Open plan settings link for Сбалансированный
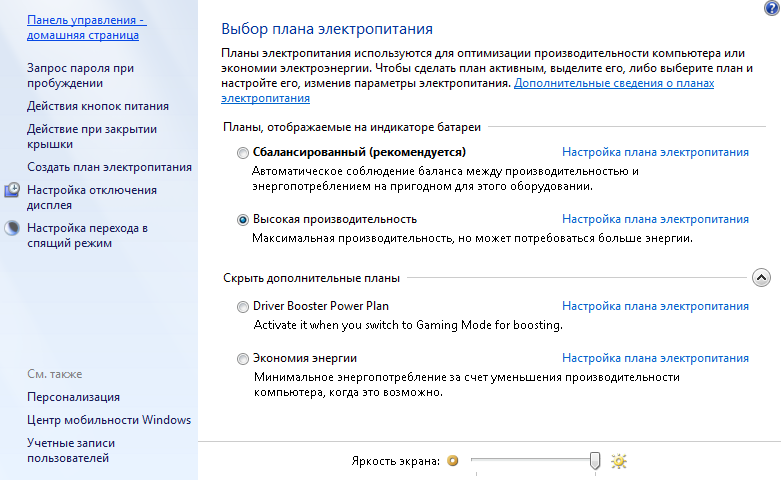 [655, 152]
